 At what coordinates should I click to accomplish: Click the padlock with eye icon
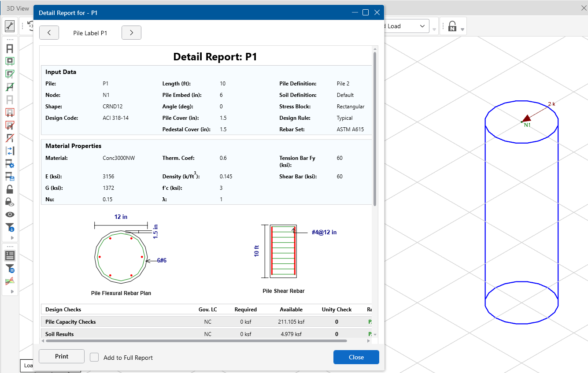(10, 202)
